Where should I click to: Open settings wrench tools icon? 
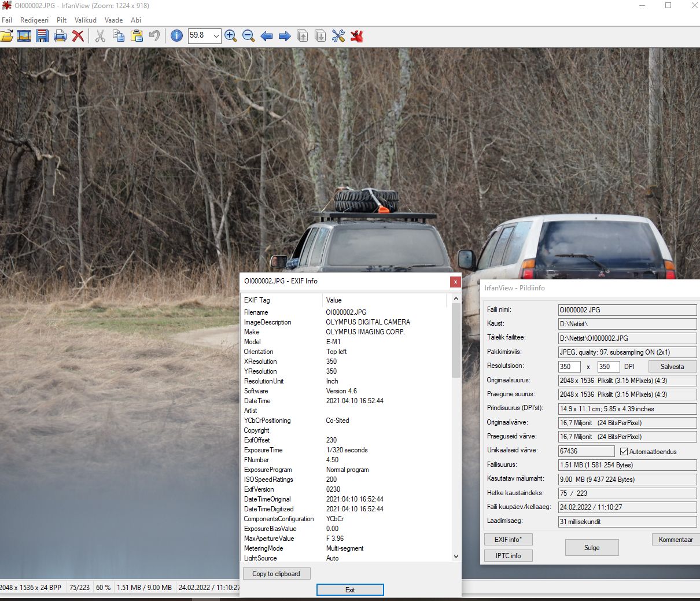[338, 36]
